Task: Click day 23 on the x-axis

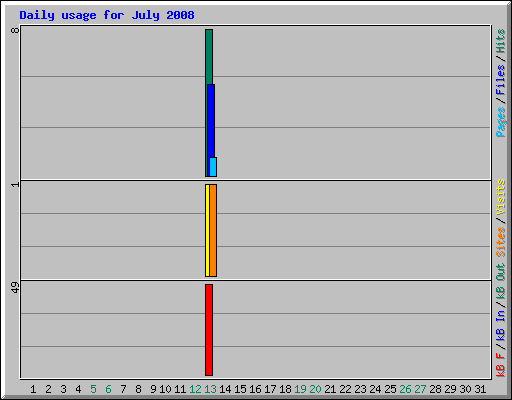Action: click(x=360, y=389)
